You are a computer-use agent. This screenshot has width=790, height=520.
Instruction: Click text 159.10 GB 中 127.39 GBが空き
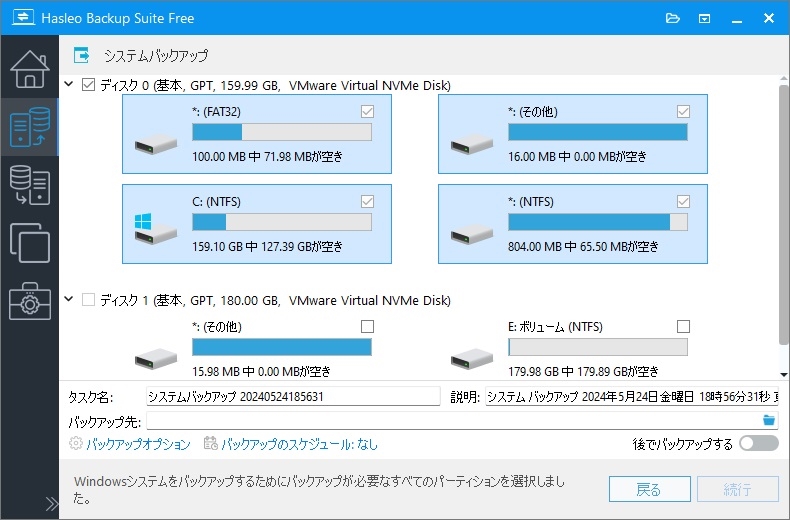tap(268, 246)
